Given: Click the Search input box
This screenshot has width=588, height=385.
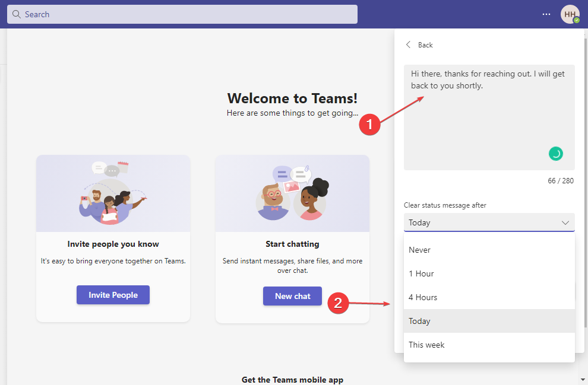Looking at the screenshot, I should [x=182, y=14].
